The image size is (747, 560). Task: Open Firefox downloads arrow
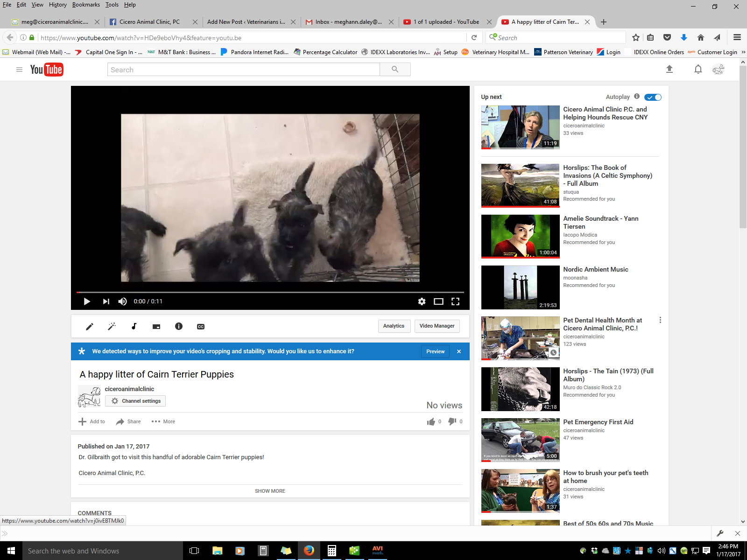point(684,38)
